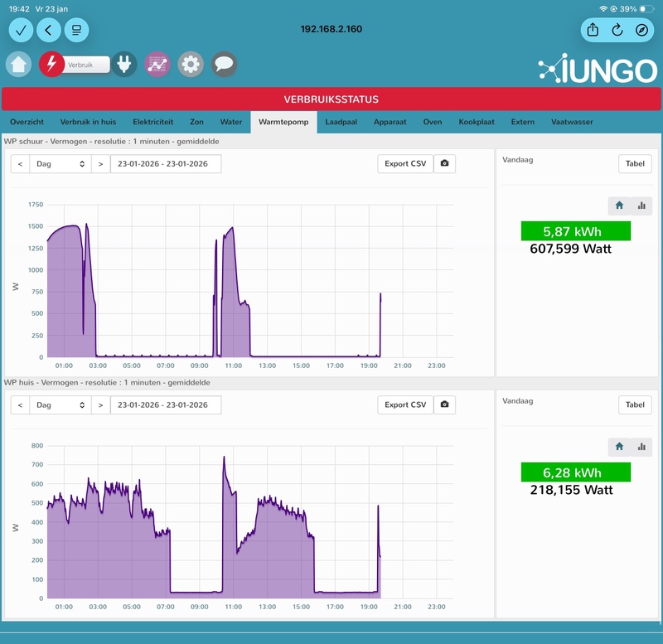
Task: Click WP huis chart title text
Action: (107, 382)
